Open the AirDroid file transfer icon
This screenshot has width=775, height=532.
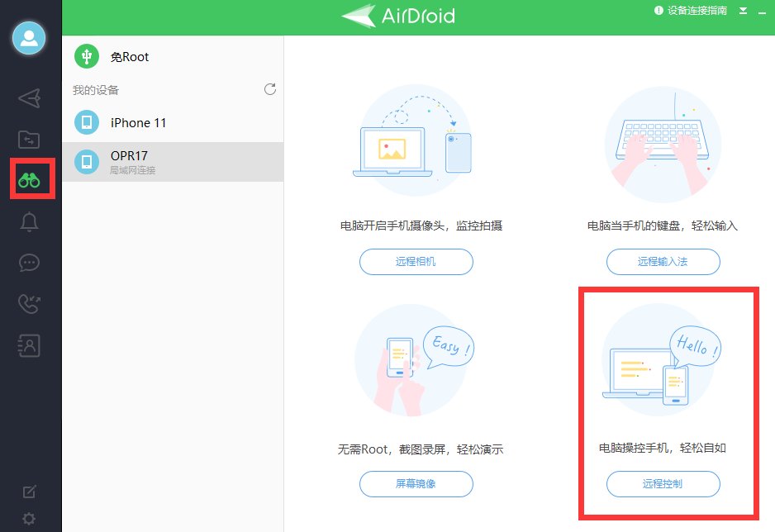[29, 139]
